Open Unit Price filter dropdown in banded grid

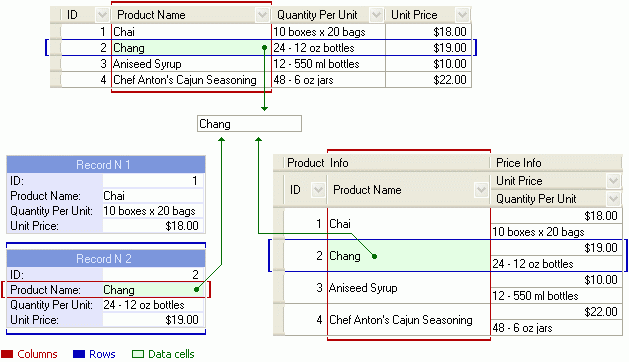[x=613, y=181]
